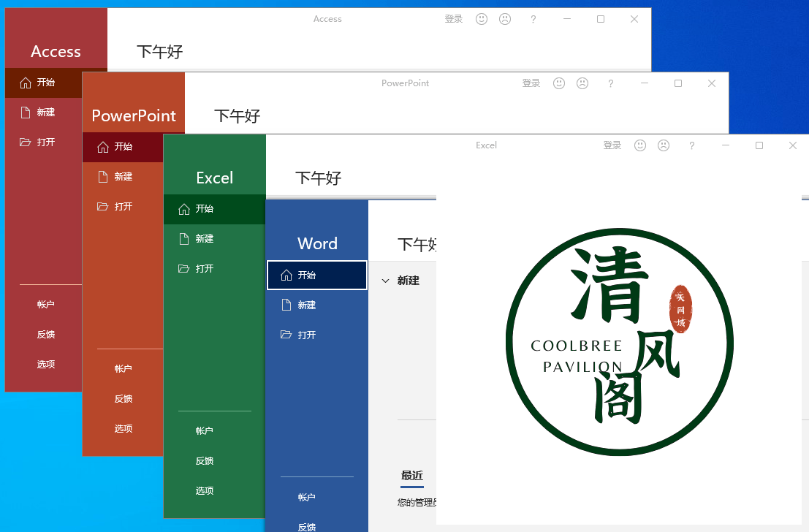Open 帐户 in the Access sidebar
Screen dimensions: 809x532
click(46, 305)
